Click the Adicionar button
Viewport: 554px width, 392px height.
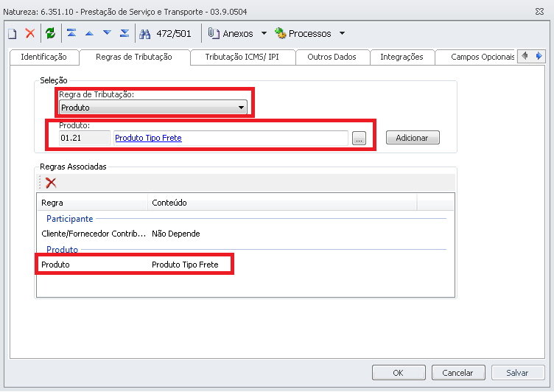(413, 138)
